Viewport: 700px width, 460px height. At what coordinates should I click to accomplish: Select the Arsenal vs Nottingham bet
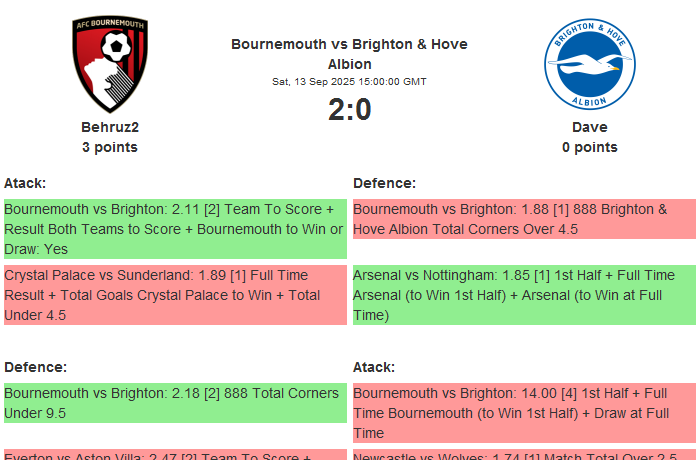524,295
